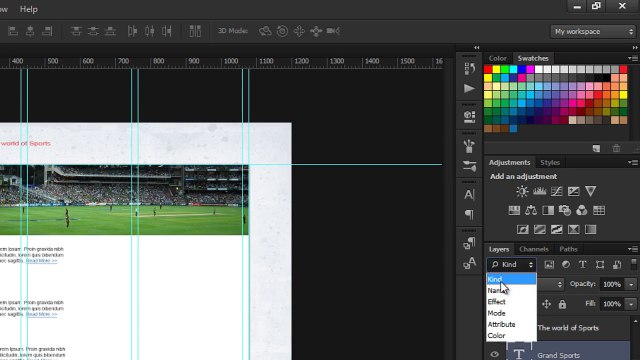The width and height of the screenshot is (640, 360).
Task: Choose Effect from the filter list
Action: point(511,302)
